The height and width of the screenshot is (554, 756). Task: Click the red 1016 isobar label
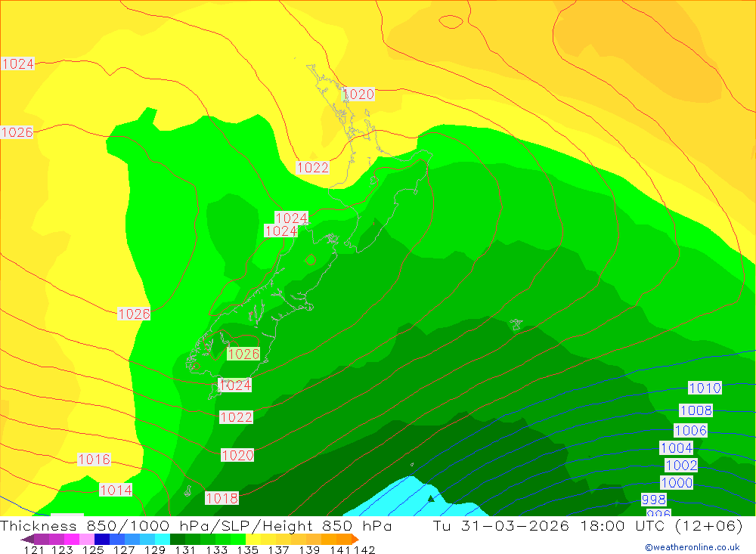pyautogui.click(x=94, y=459)
